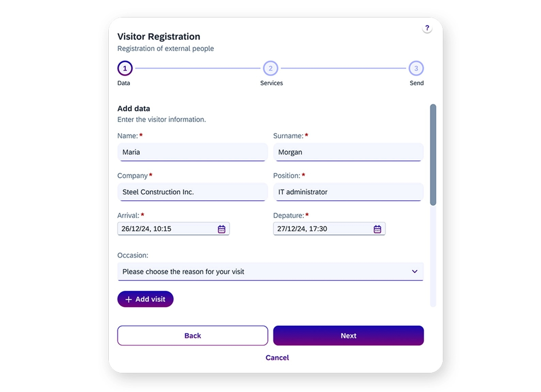Screen dimensions: 541x392
Task: Select the visit reason combo box
Action: click(x=262, y=272)
